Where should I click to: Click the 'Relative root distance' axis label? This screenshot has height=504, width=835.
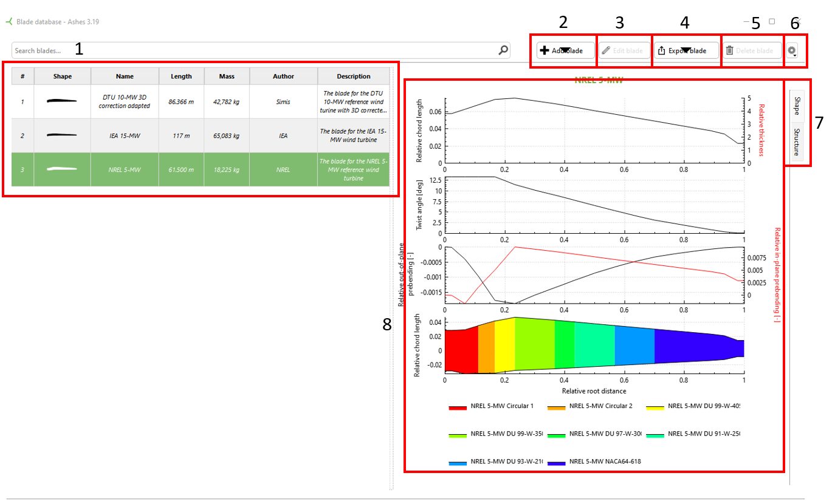pos(594,391)
